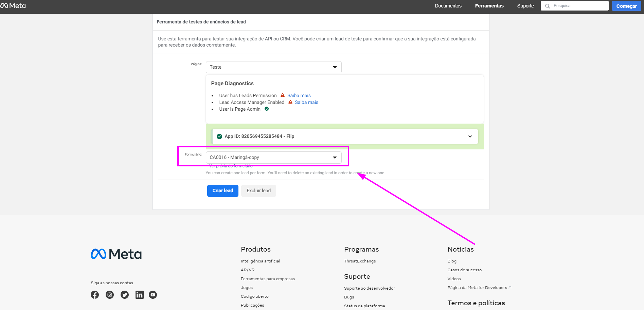Open Inteligência artificial footer link
The width and height of the screenshot is (644, 310).
pos(260,261)
